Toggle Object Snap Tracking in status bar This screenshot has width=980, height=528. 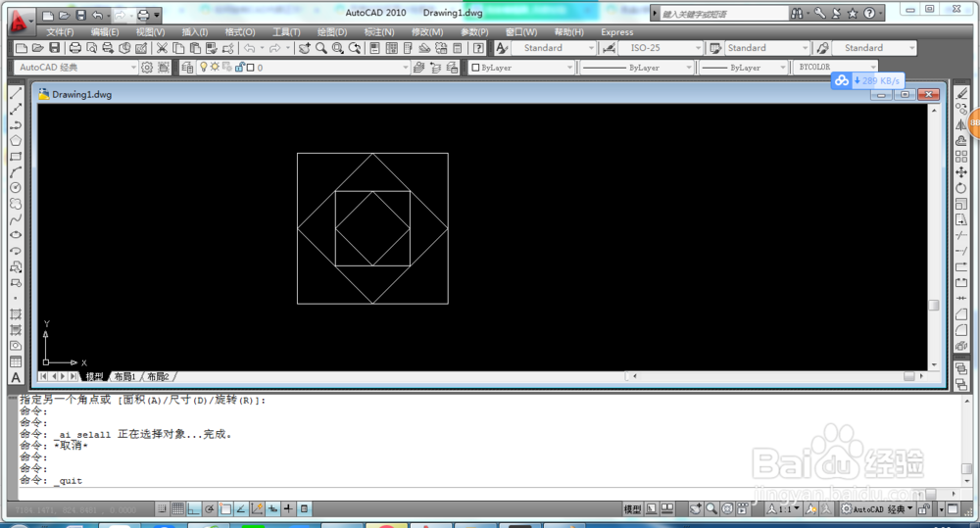click(x=241, y=509)
